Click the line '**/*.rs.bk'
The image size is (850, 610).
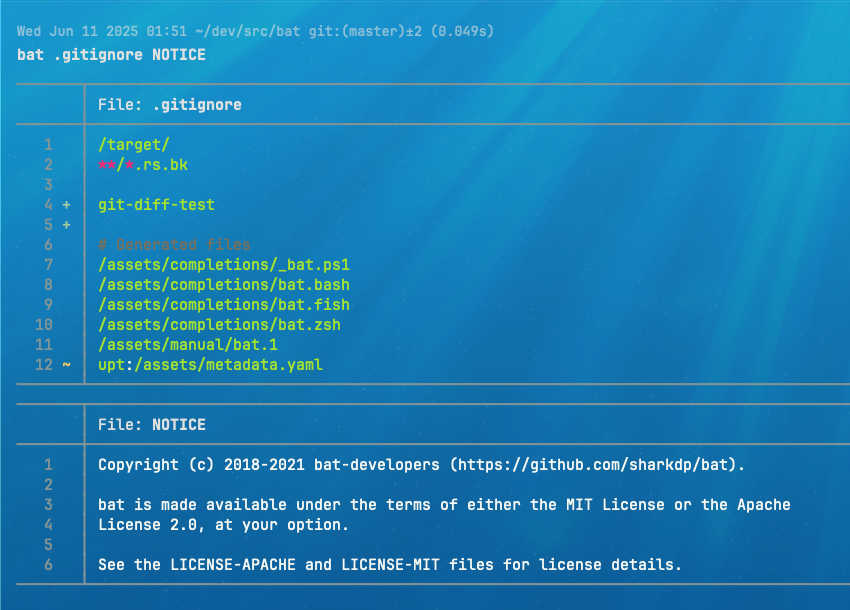pos(143,165)
